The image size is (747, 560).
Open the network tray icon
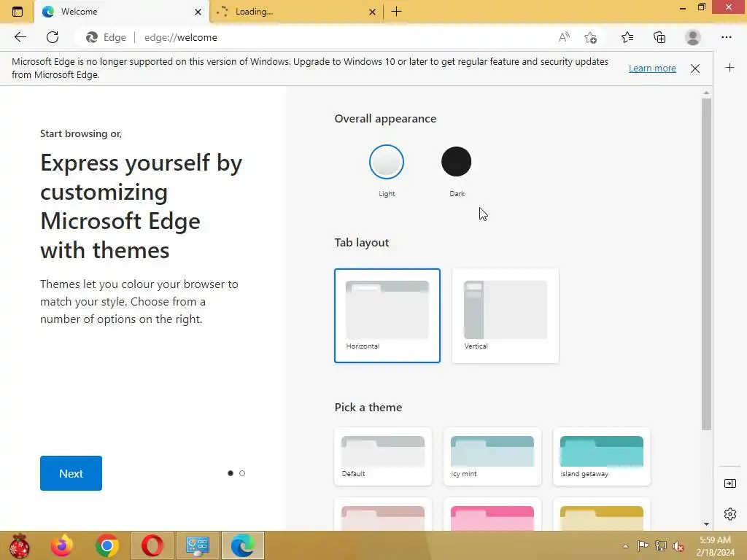pyautogui.click(x=661, y=545)
